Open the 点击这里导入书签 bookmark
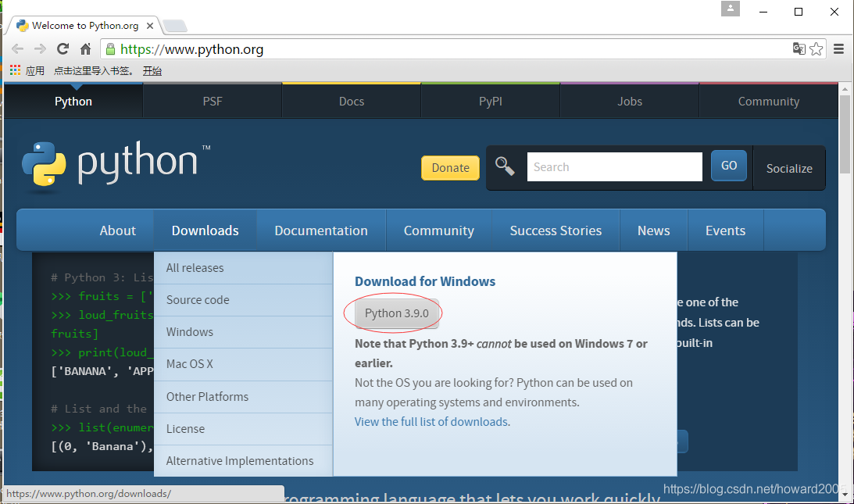Image resolution: width=854 pixels, height=504 pixels. pos(94,71)
